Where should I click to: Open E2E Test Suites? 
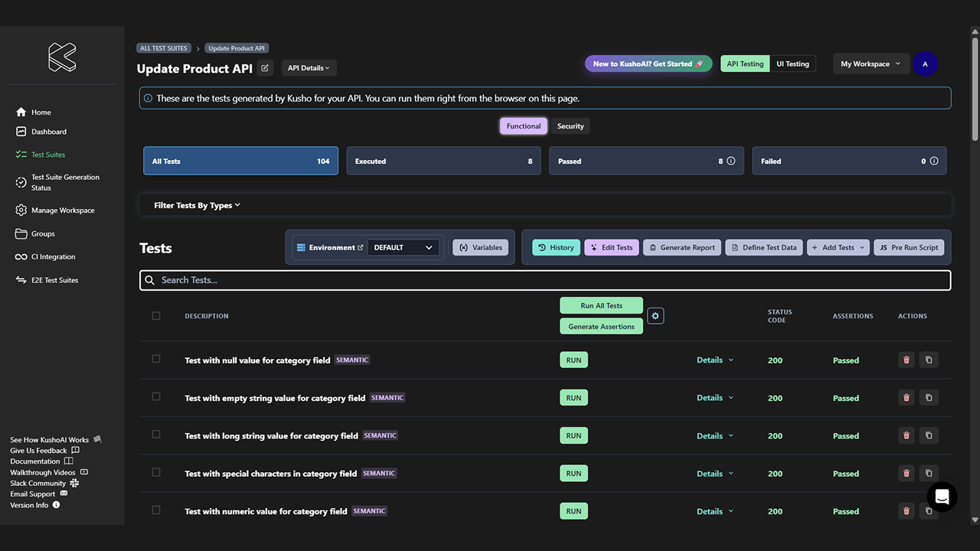[47, 280]
